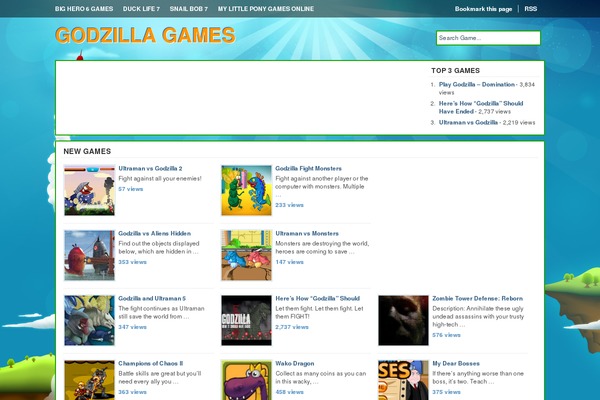Open Ultraman vs Godzilla in Top 3 Games

468,122
